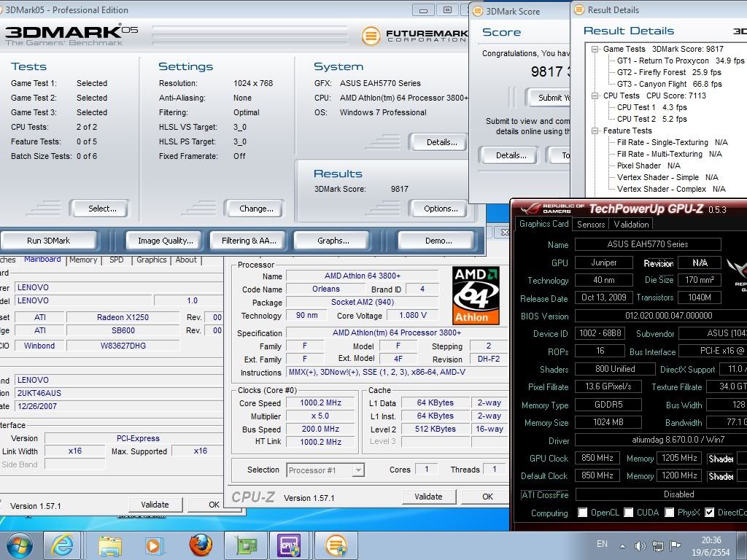
Task: Select GT1 - Return To Proxycon result row
Action: pyautogui.click(x=681, y=61)
